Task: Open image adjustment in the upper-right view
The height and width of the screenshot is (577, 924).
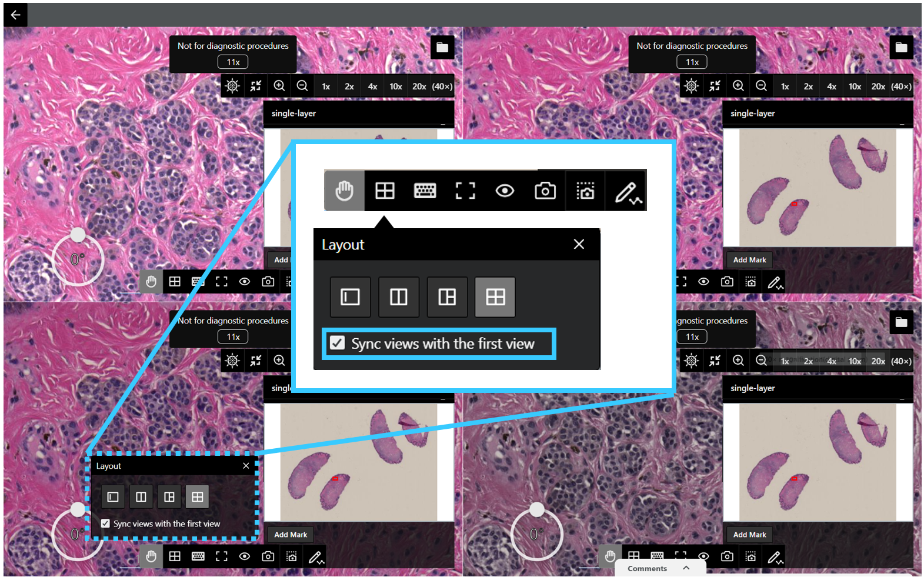Action: point(691,86)
